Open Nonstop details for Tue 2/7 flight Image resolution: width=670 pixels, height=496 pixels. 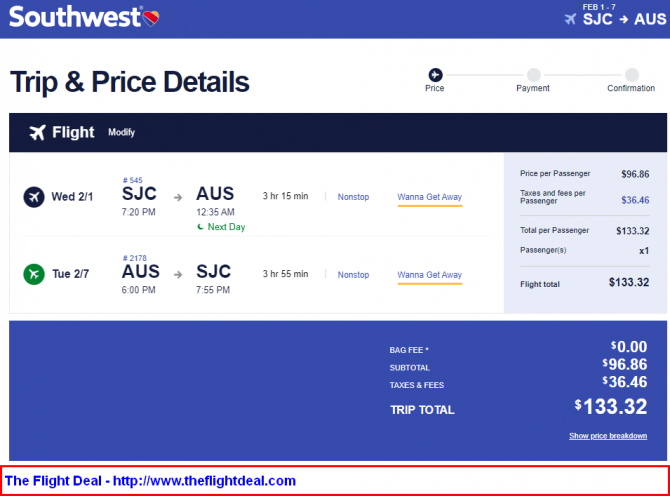pyautogui.click(x=353, y=275)
